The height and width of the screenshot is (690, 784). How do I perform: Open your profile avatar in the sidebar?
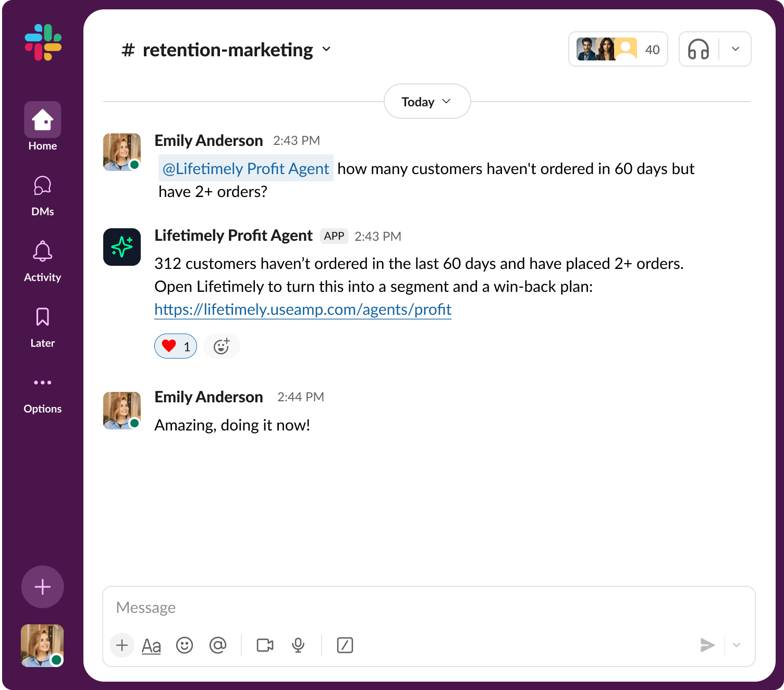[42, 646]
